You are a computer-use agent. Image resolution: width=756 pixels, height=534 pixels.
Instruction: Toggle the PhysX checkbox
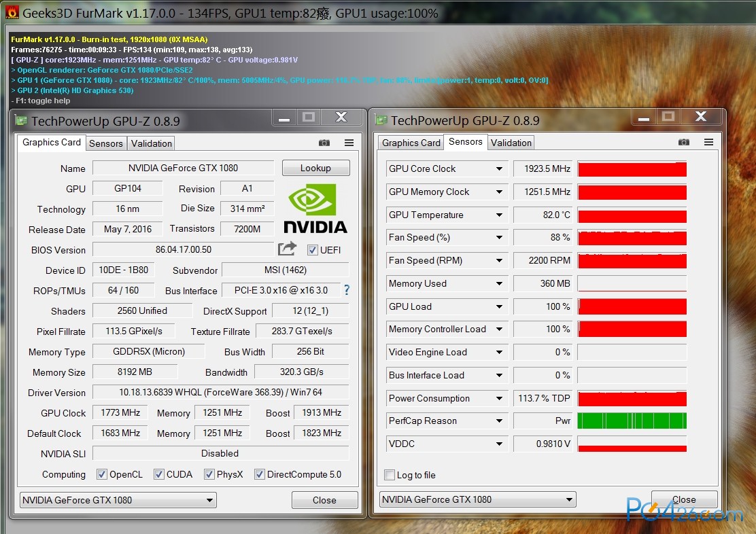pyautogui.click(x=209, y=474)
